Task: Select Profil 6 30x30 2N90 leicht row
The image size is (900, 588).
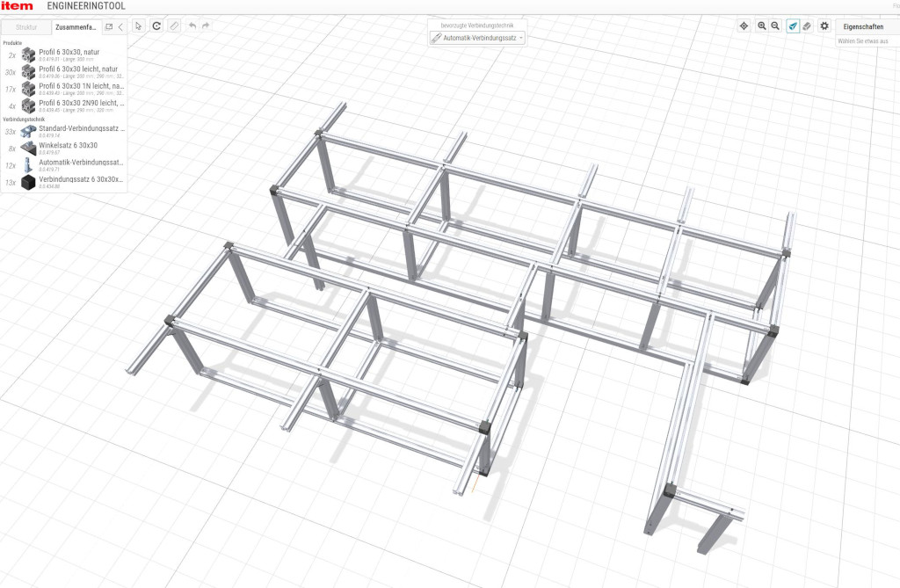Action: point(63,105)
